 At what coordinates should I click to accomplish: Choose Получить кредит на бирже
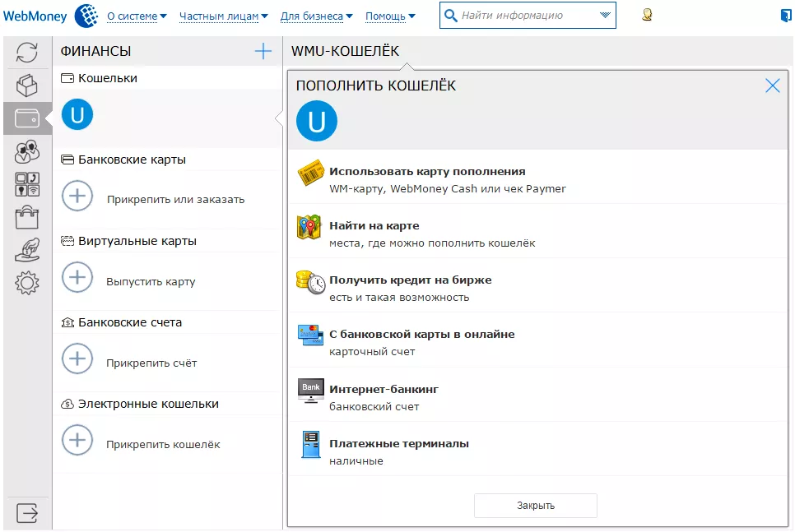tap(538, 285)
